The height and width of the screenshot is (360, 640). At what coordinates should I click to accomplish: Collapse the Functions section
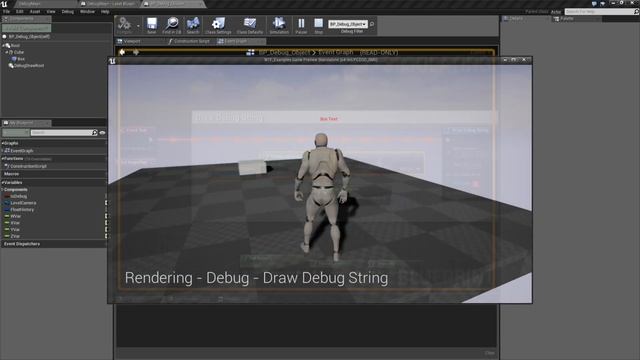click(x=2, y=158)
